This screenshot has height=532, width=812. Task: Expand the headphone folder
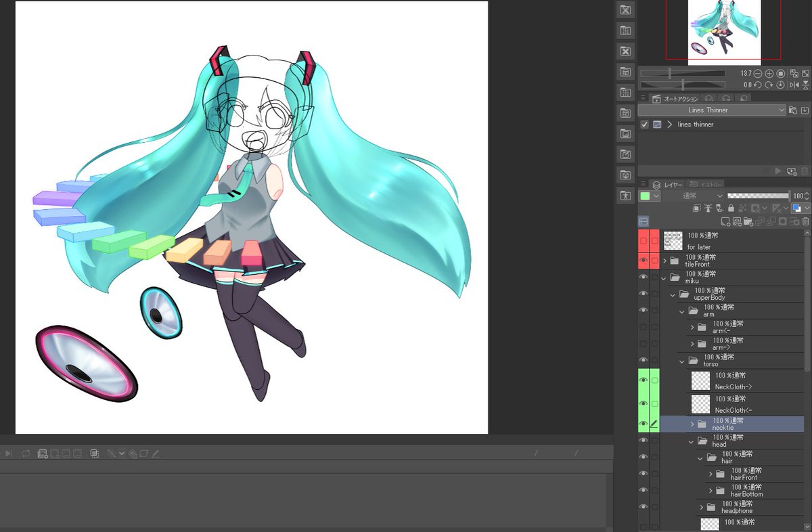[701, 507]
